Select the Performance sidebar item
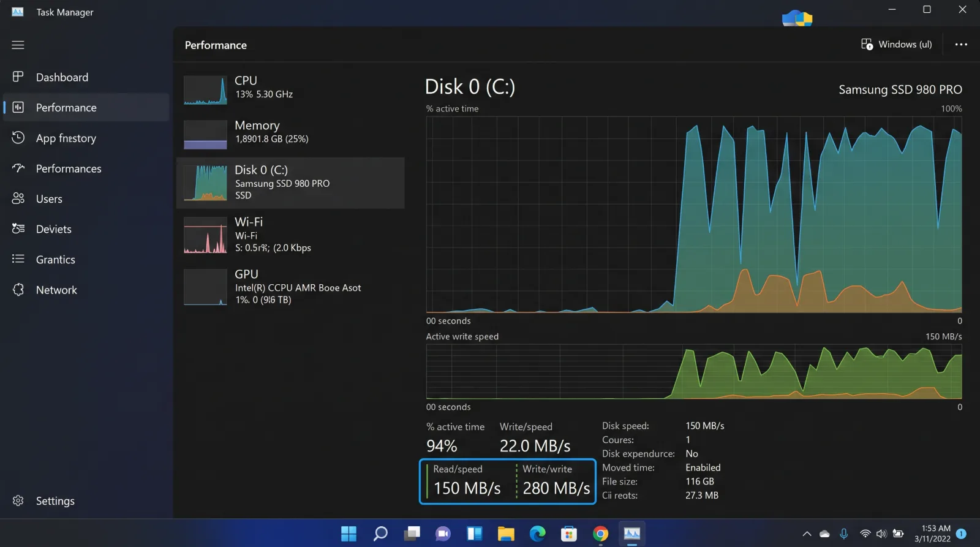980x547 pixels. (86, 107)
